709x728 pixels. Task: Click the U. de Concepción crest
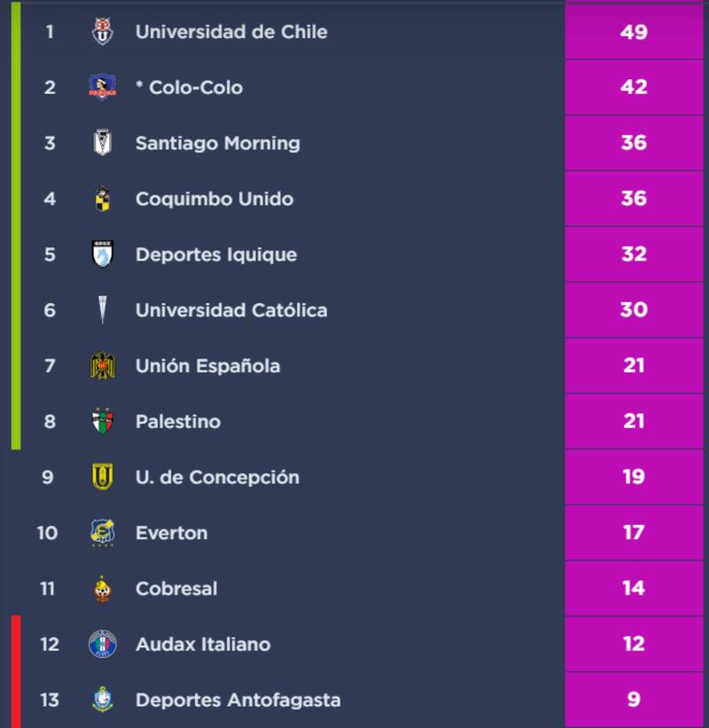click(x=103, y=477)
